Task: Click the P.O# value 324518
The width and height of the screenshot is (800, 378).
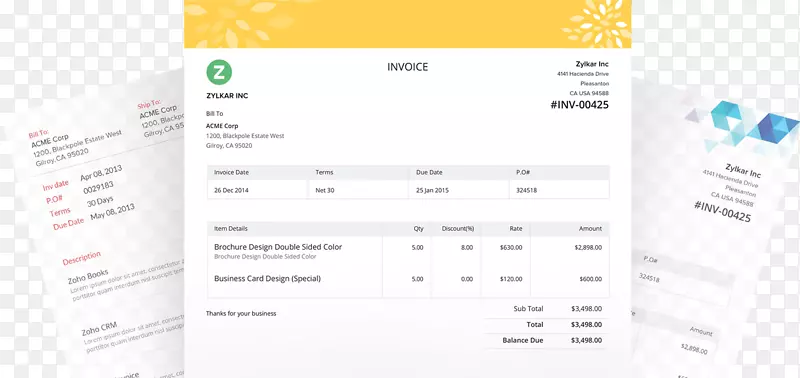Action: click(527, 190)
